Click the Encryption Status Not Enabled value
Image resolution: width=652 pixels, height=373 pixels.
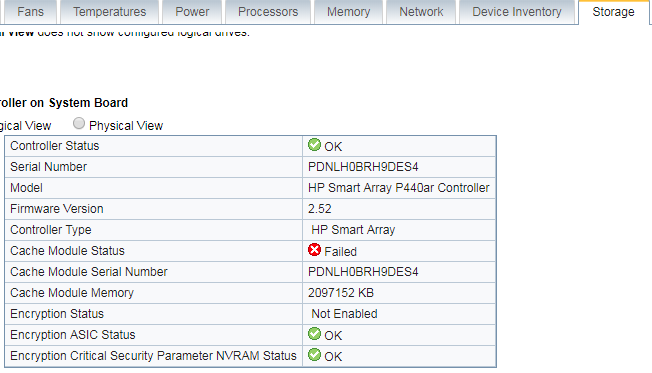[344, 314]
